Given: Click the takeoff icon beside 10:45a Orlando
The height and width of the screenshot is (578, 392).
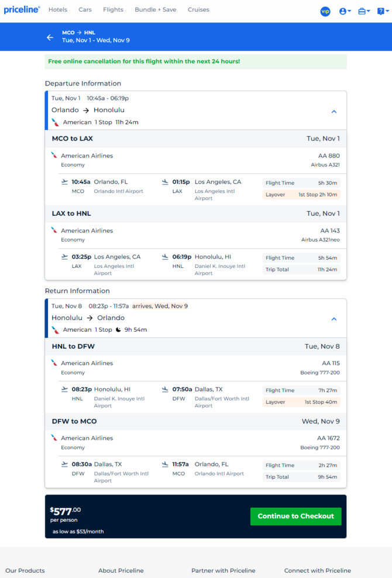Looking at the screenshot, I should pyautogui.click(x=64, y=182).
